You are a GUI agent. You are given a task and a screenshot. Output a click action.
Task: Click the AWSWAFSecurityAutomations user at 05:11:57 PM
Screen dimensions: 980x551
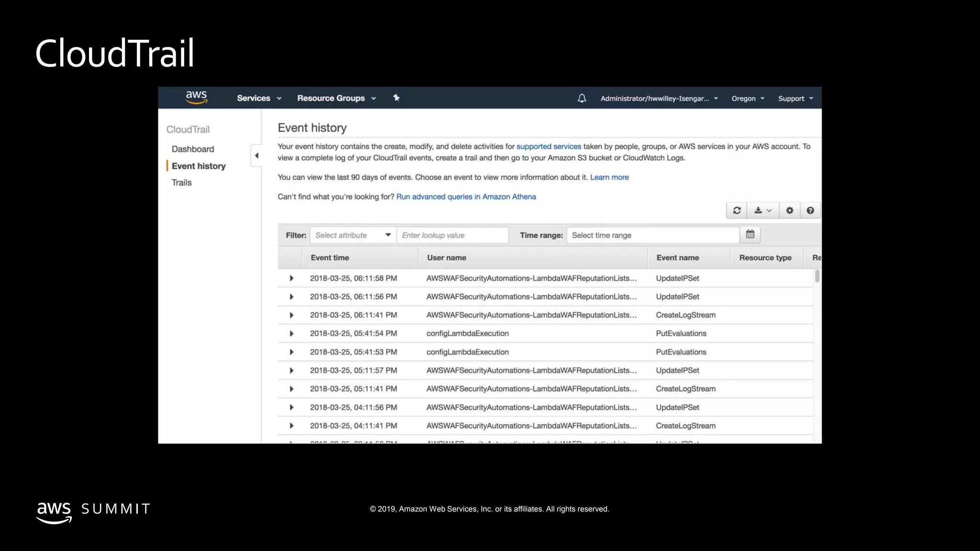tap(532, 371)
